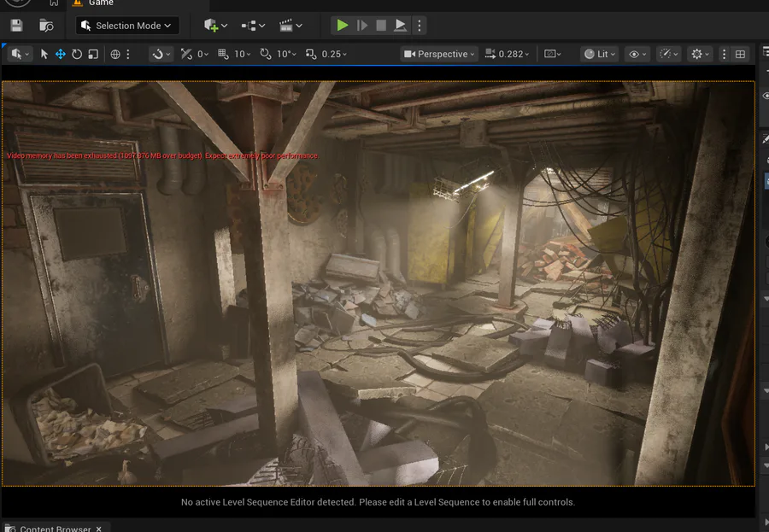
Task: Open rotation snap 10° dropdown
Action: [286, 54]
